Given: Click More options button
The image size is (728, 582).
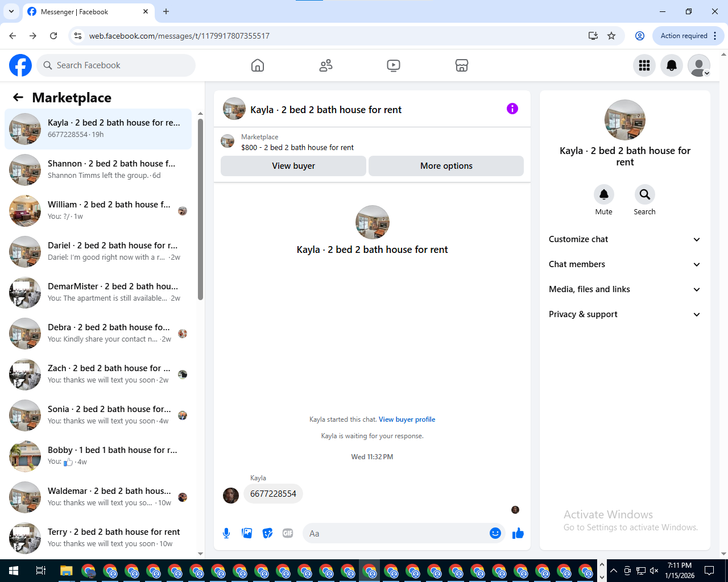Looking at the screenshot, I should [x=446, y=166].
